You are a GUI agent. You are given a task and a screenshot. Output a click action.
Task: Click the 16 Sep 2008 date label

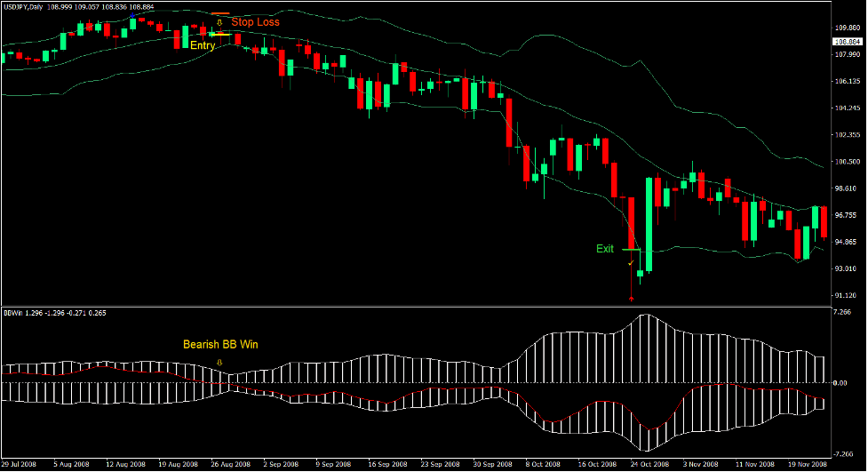point(387,464)
